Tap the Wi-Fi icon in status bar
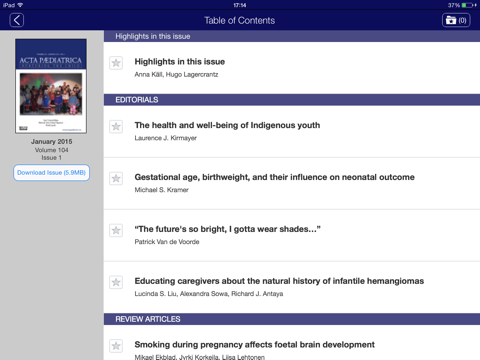Screen dimensions: 480x360 coord(20,5)
